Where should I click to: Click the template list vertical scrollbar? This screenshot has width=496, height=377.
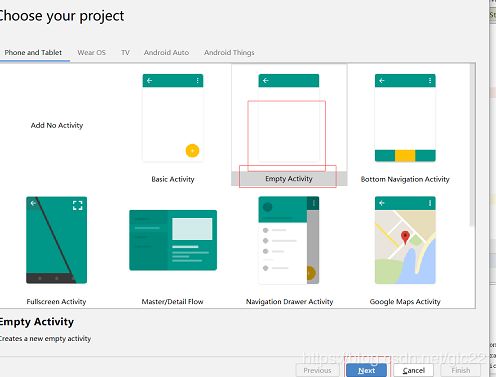(472, 145)
